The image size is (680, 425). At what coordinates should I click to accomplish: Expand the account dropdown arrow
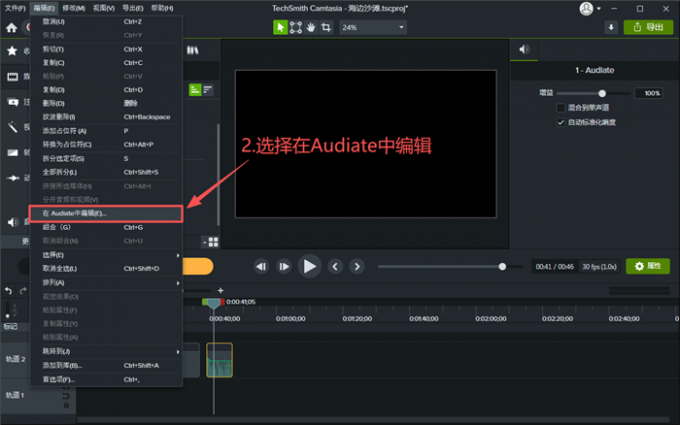point(598,9)
